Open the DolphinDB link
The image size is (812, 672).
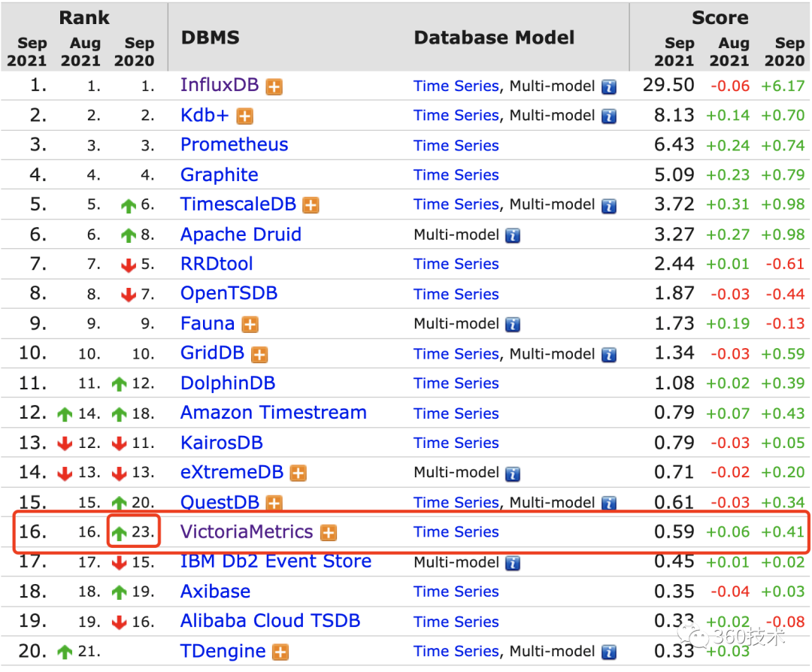coord(228,383)
